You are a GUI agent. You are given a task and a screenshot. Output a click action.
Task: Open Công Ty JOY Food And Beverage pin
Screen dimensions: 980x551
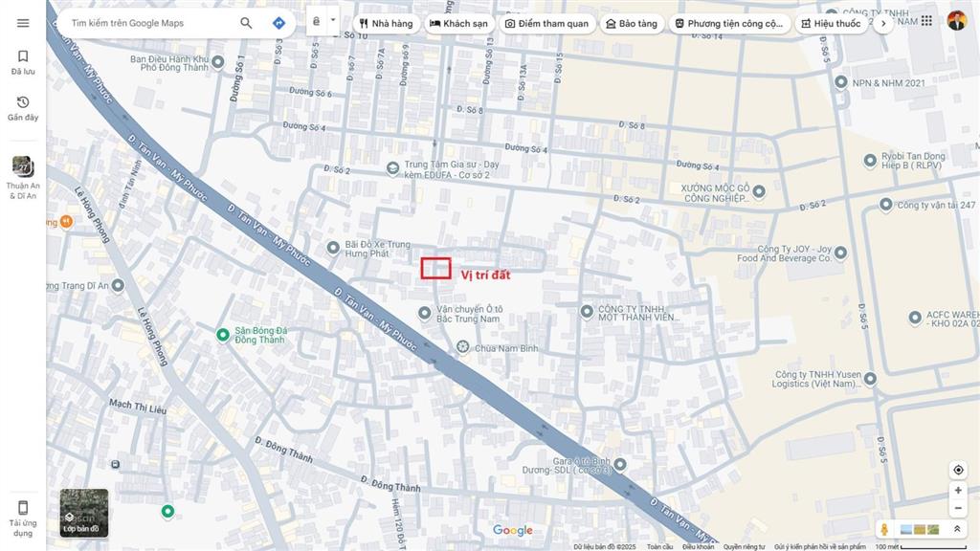(840, 253)
